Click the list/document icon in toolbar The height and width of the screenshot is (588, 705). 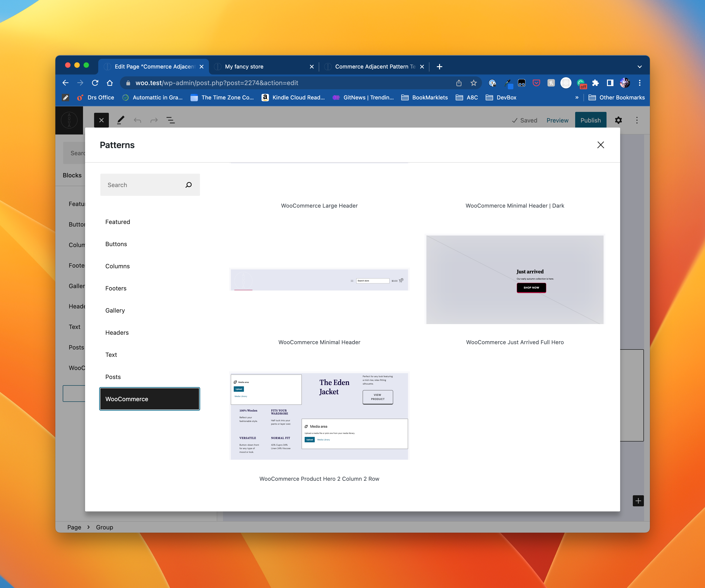[170, 120]
